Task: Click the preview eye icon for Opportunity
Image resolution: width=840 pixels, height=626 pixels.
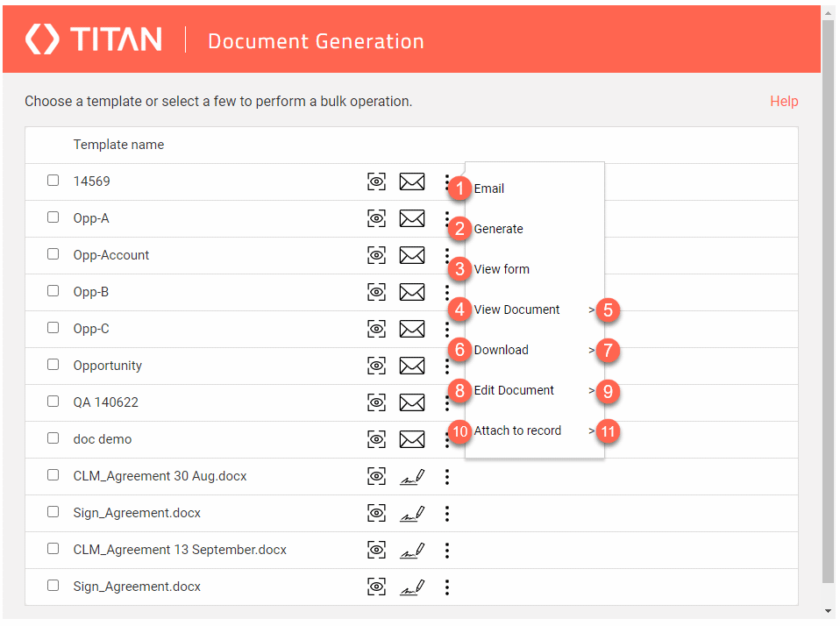Action: 376,366
